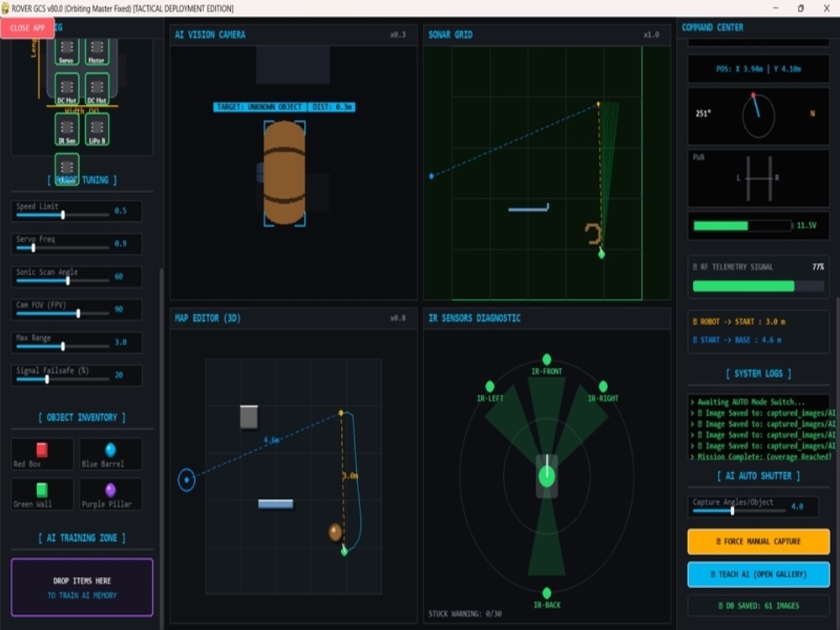Click the IR-LEFT sensor dot

(490, 386)
